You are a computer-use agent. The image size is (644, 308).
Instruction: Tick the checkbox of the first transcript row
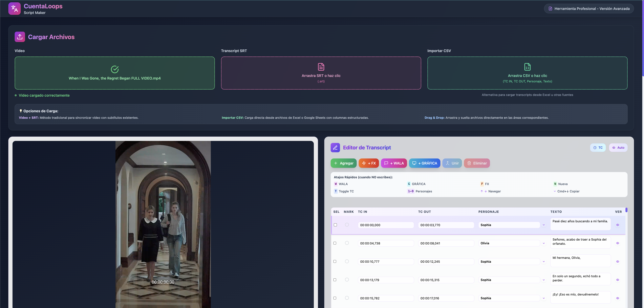coord(335,225)
